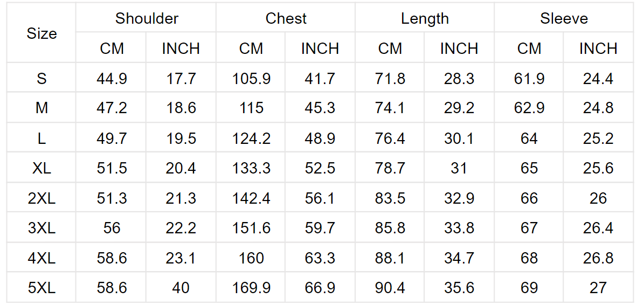Click the 105.9 chest CM cell

tap(251, 78)
